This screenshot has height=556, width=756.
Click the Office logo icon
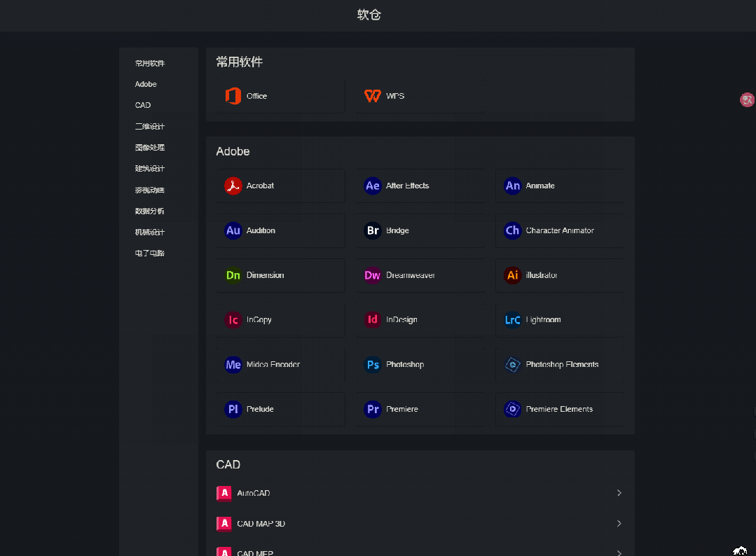click(x=233, y=96)
